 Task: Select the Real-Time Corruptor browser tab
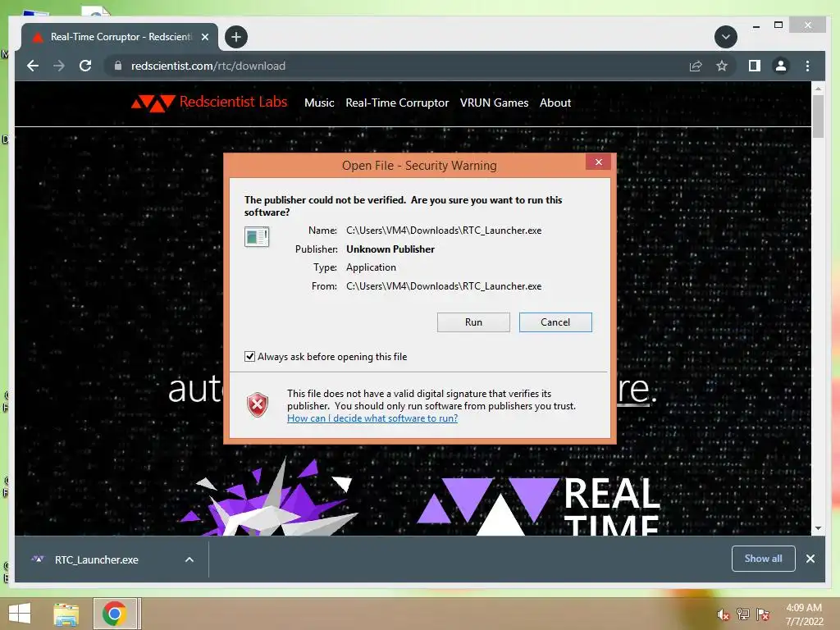121,37
